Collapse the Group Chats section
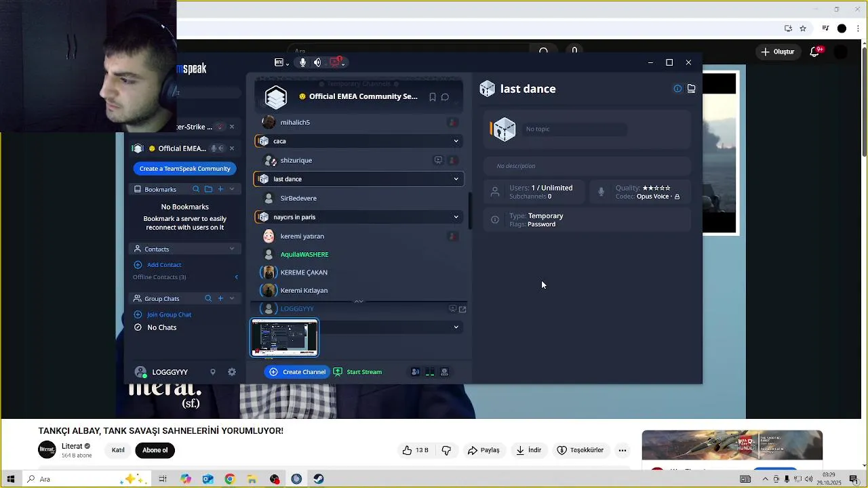 (x=232, y=298)
